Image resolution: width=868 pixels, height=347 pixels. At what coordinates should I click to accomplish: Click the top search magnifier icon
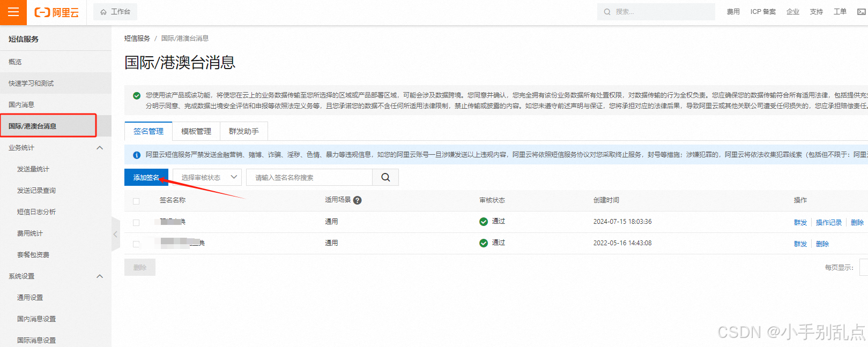[607, 12]
